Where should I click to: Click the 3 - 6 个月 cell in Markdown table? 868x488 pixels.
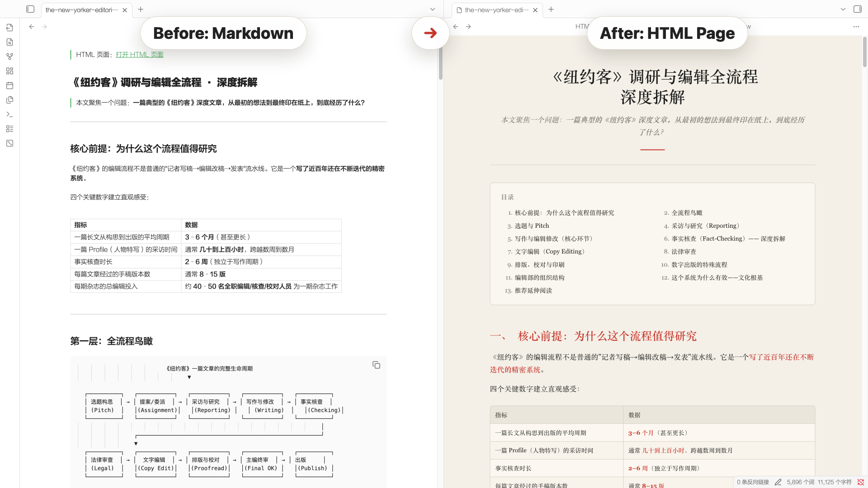(x=261, y=237)
